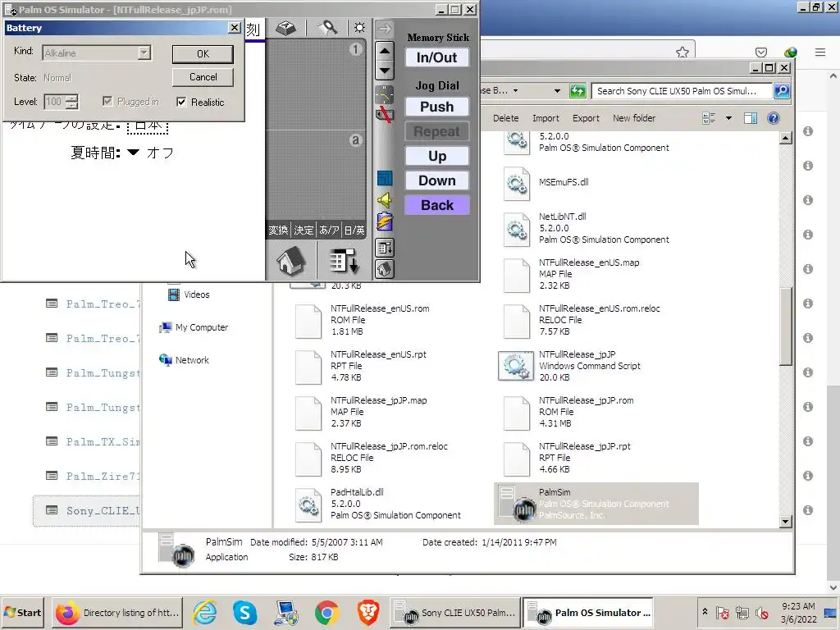Select the find magnifier icon in simulator
Screen dimensions: 840x630
327,28
